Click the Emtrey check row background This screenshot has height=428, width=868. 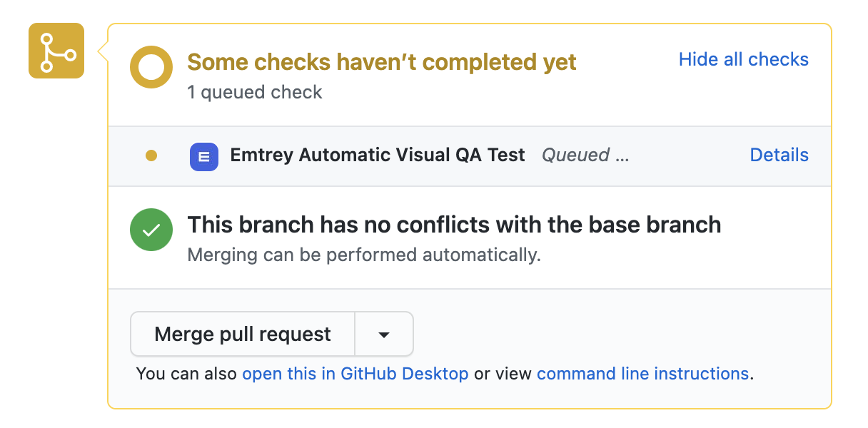pyautogui.click(x=470, y=156)
